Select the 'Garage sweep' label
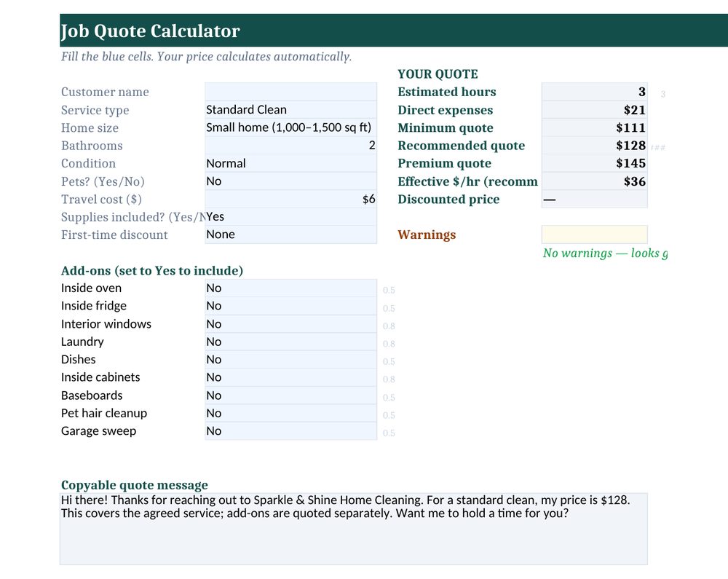 [98, 431]
